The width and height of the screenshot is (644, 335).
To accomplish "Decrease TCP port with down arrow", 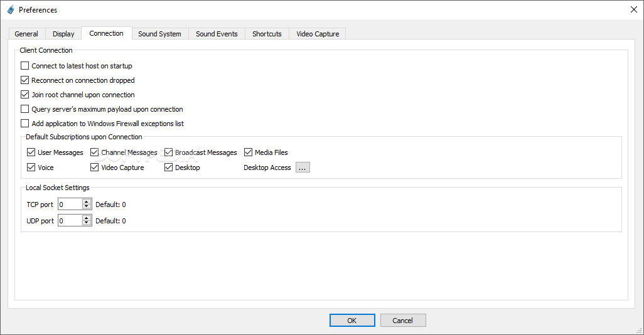I will click(86, 206).
